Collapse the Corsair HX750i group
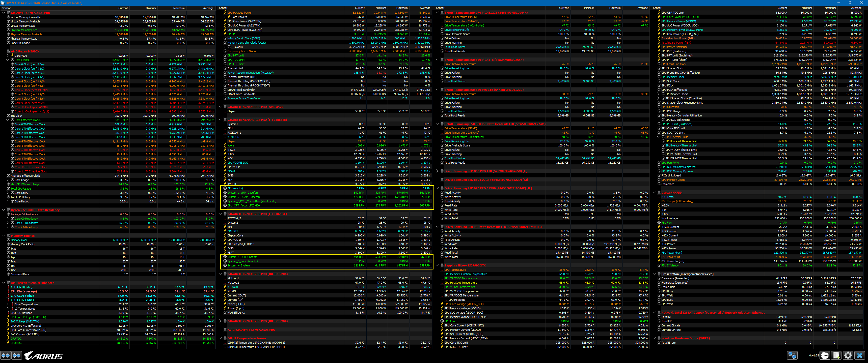The image size is (868, 363). (x=655, y=193)
